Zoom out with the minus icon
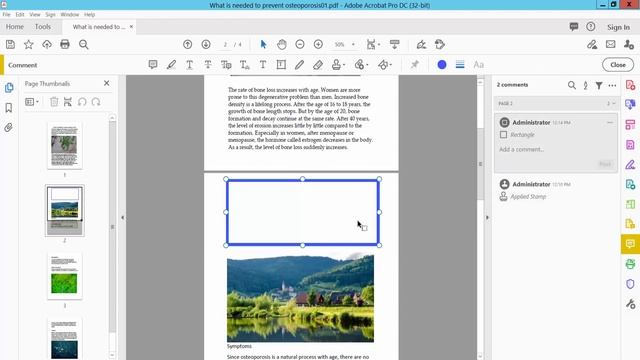This screenshot has height=360, width=640. (x=300, y=44)
